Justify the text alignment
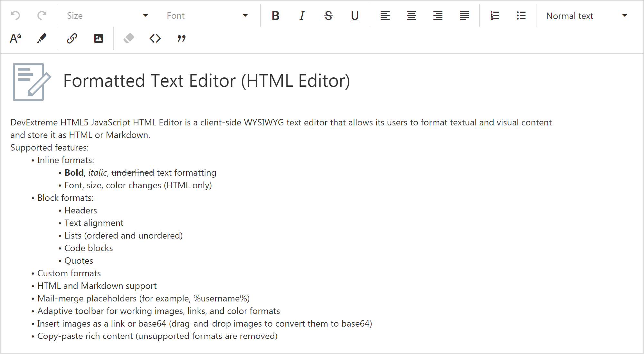 [x=464, y=15]
